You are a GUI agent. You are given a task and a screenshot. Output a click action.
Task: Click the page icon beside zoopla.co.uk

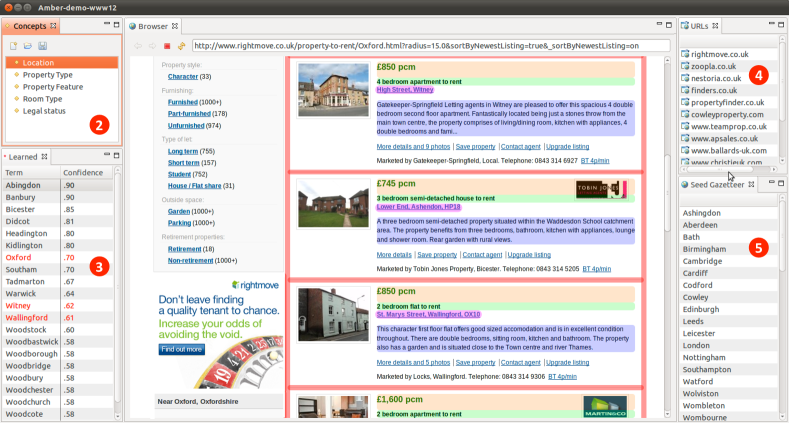(x=684, y=66)
